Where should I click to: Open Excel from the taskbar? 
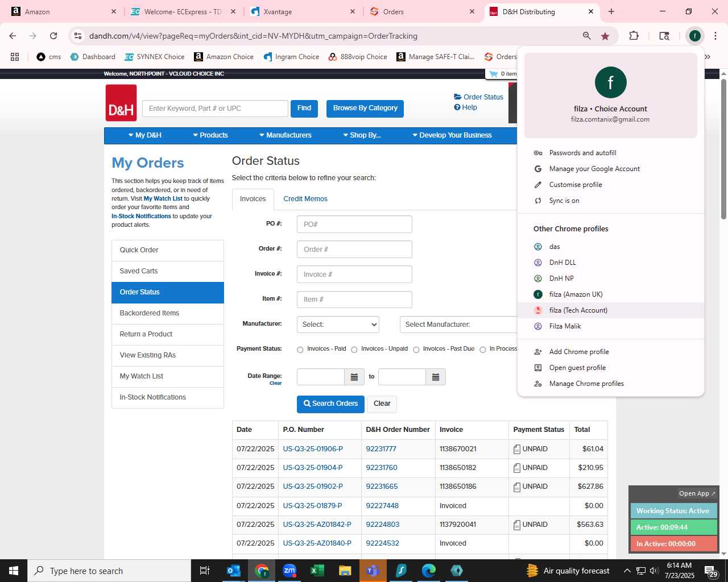[317, 571]
